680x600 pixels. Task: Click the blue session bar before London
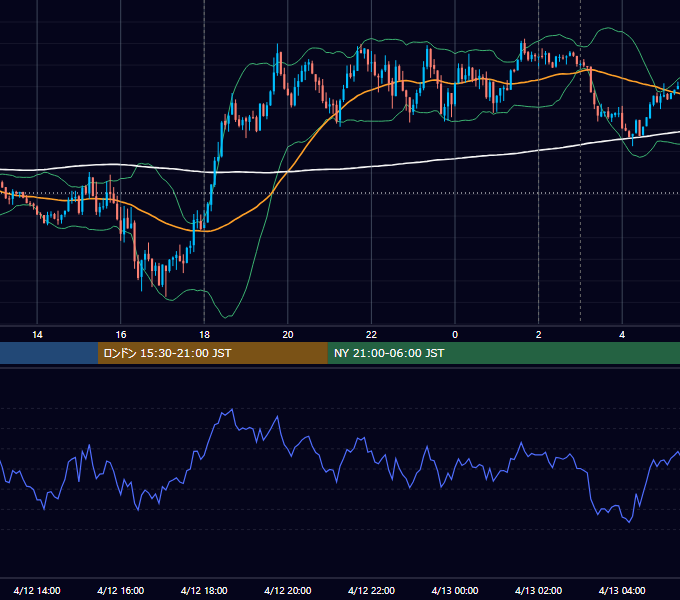(x=49, y=353)
